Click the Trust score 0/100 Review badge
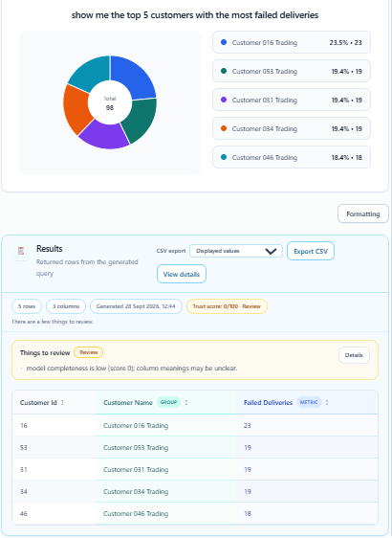The width and height of the screenshot is (392, 538). (x=227, y=306)
